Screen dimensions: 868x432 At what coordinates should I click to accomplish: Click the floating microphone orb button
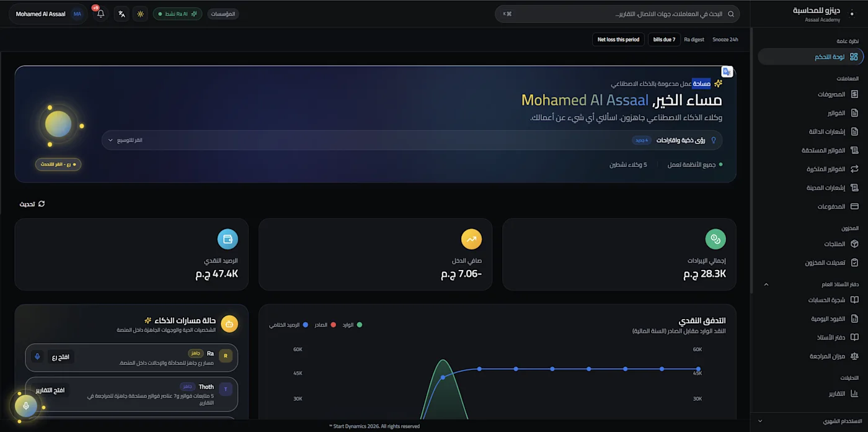[26, 406]
